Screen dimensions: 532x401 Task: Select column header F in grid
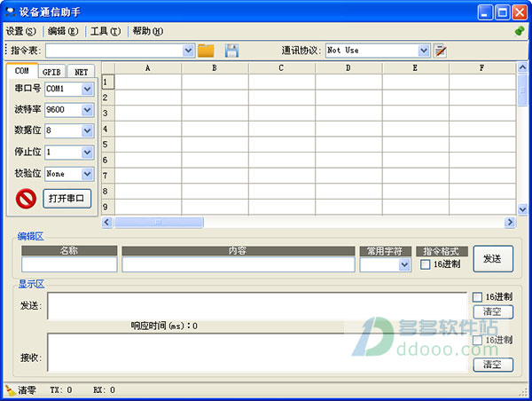coord(481,68)
